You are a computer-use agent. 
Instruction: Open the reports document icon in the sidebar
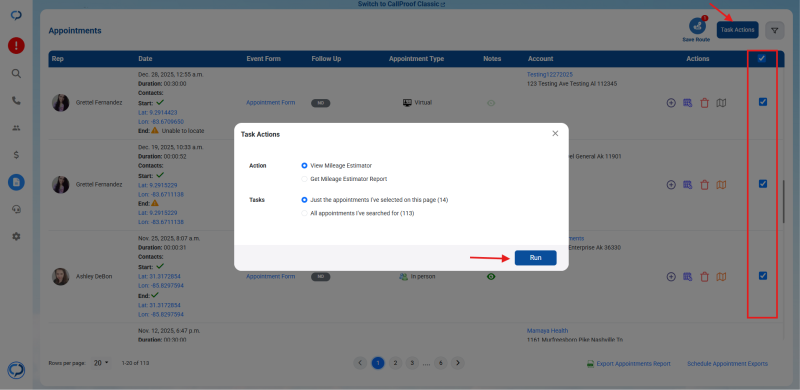coord(16,182)
